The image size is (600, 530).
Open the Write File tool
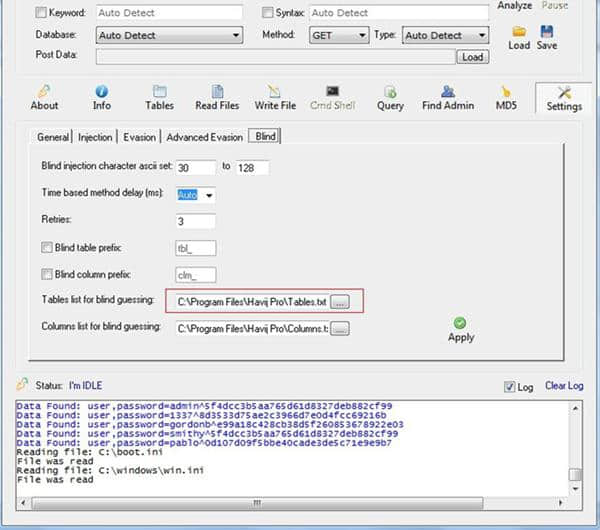point(275,91)
